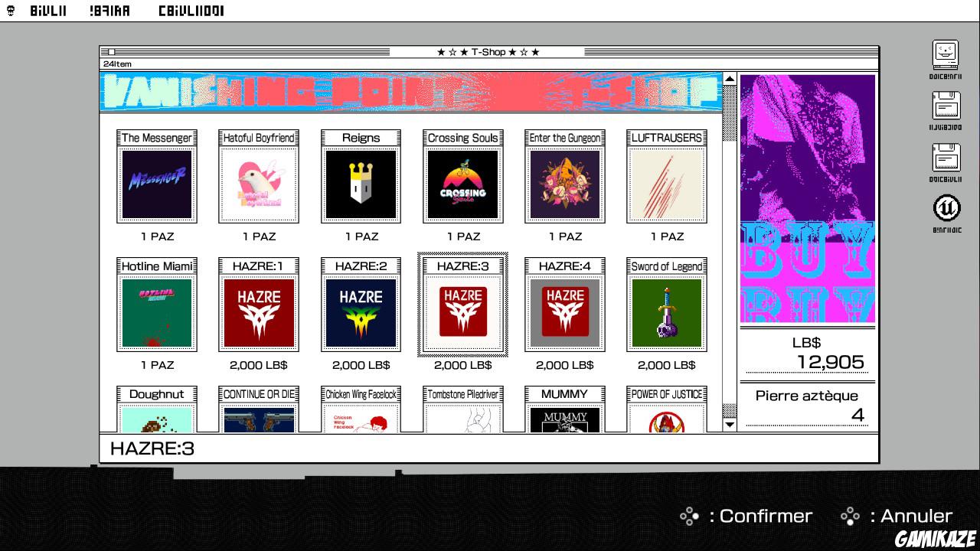Select The Messenger t-shirt thumbnail
The width and height of the screenshot is (980, 551).
point(157,184)
